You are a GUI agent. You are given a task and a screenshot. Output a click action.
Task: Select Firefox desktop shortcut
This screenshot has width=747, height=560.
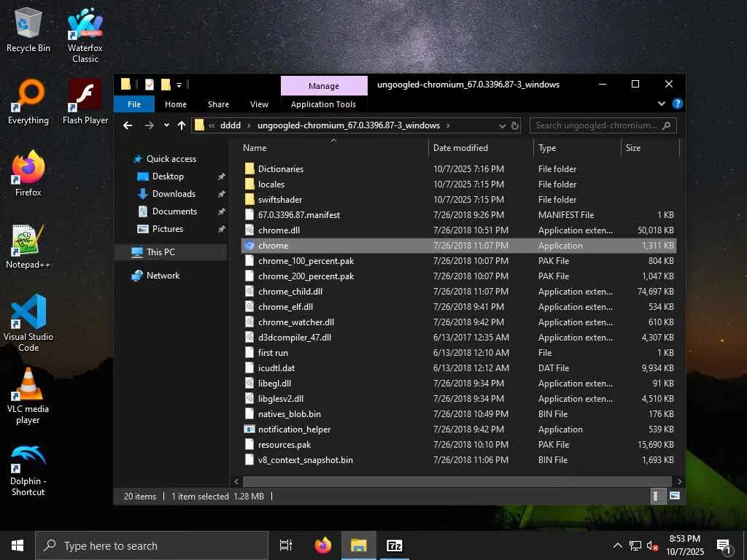[x=28, y=174]
